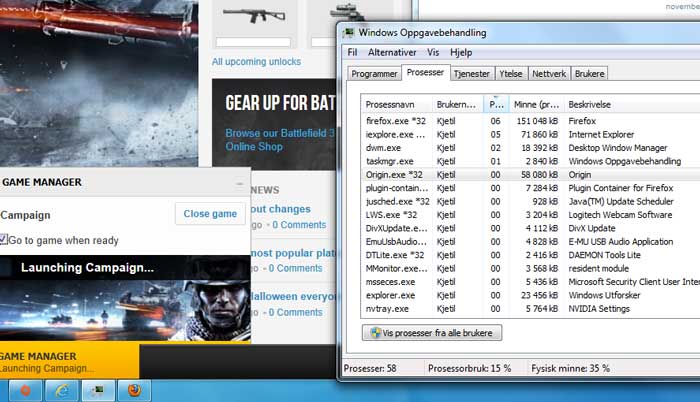Click Vis prosesser fra alle brukere button
The height and width of the screenshot is (402, 700).
click(432, 333)
